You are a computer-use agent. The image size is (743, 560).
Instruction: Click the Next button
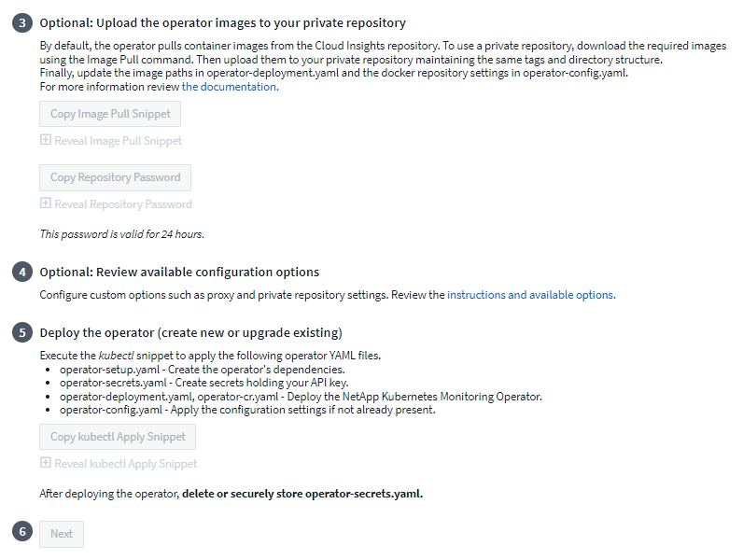point(62,534)
